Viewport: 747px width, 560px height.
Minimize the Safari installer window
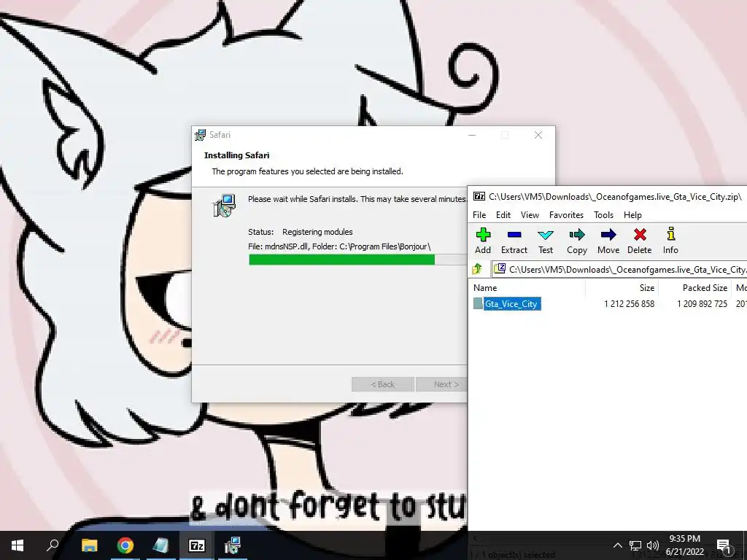pos(472,135)
